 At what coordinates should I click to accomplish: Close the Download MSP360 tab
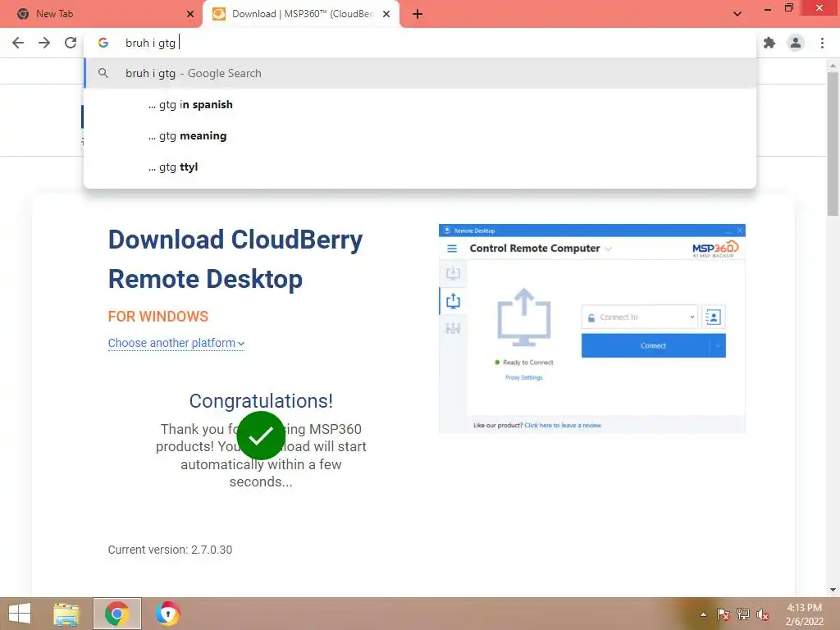click(x=386, y=14)
